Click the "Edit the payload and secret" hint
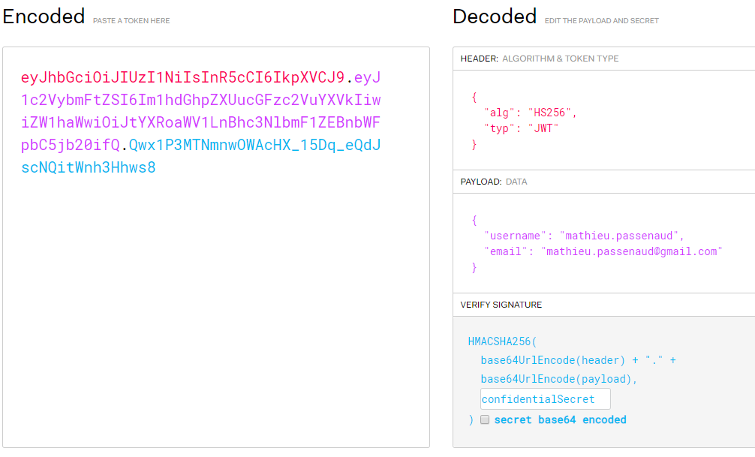 pos(601,21)
